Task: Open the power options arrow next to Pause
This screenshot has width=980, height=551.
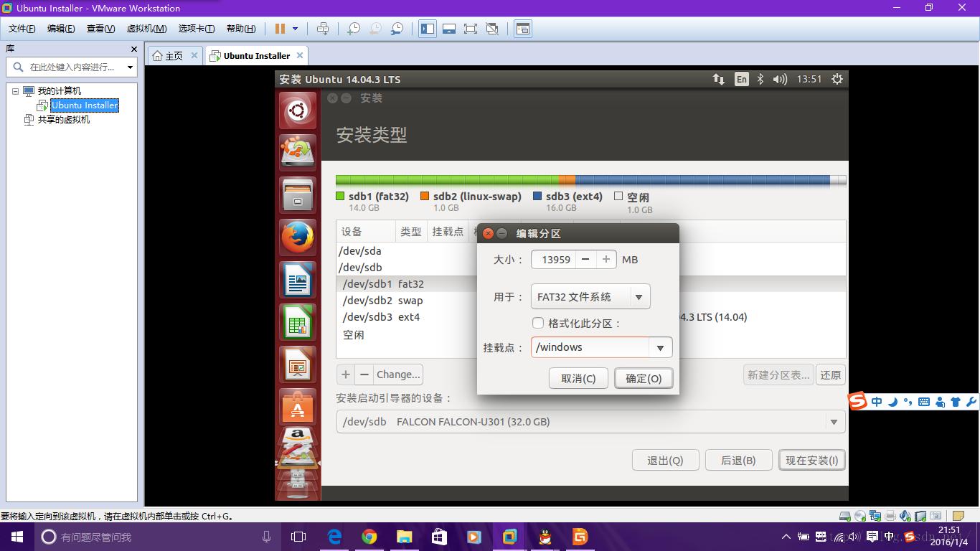Action: (295, 29)
